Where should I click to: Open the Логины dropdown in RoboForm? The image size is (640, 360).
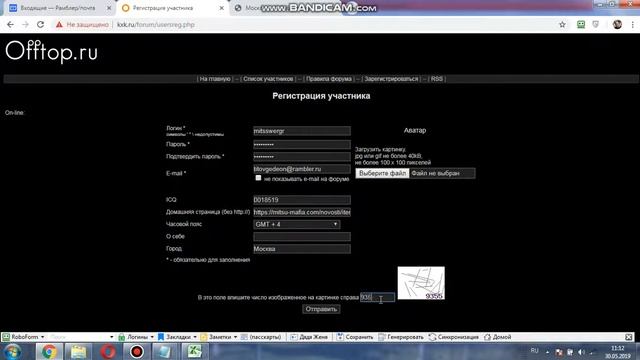coord(136,337)
